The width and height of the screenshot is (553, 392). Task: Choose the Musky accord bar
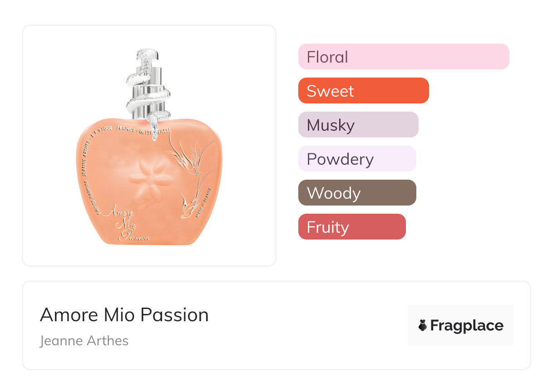(x=358, y=125)
